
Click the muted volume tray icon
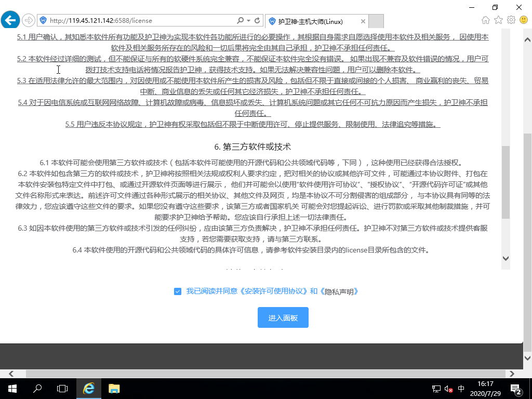pyautogui.click(x=448, y=389)
